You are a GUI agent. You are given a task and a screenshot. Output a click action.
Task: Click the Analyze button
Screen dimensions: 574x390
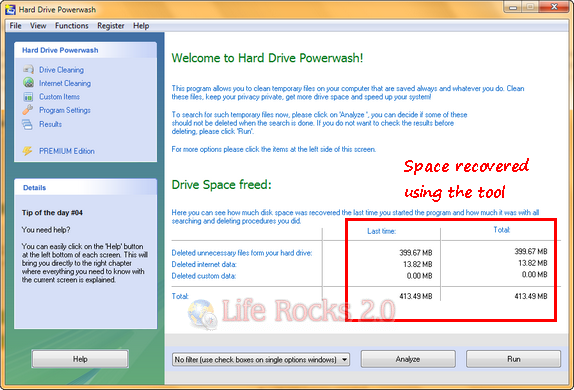(x=408, y=359)
